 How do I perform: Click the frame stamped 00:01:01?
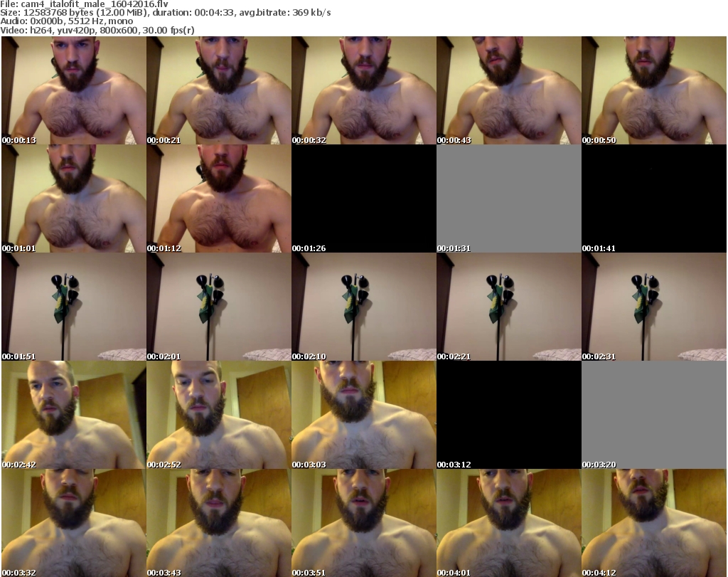coord(74,198)
